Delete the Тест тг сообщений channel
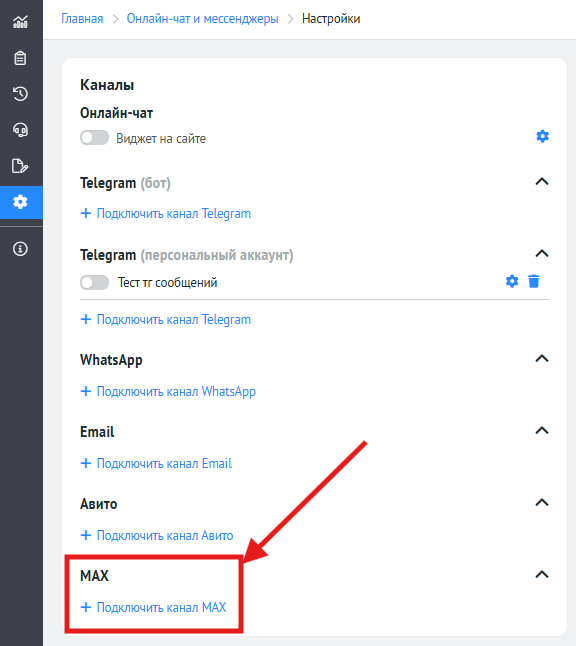The height and width of the screenshot is (646, 576). 534,281
